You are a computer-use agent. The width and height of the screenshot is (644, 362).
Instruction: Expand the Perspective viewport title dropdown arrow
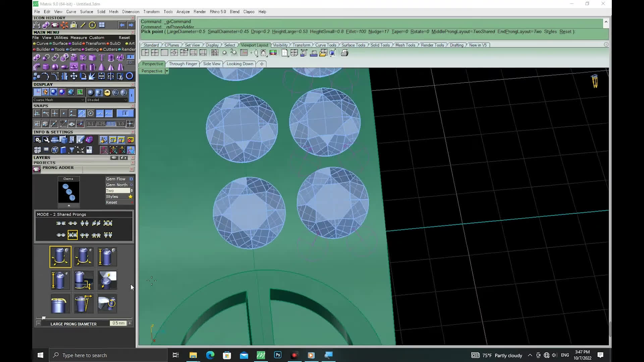(167, 71)
